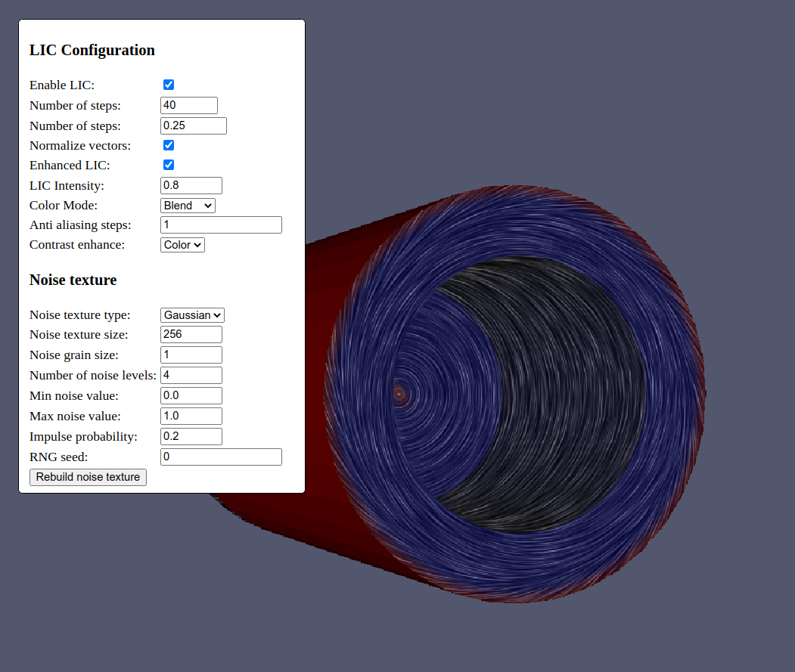Click the Number of noise levels field
This screenshot has height=672, width=795.
click(x=191, y=375)
